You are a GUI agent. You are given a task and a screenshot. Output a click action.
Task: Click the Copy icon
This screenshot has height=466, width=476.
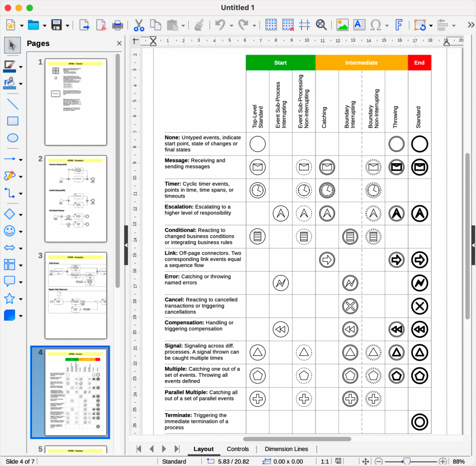click(x=156, y=25)
